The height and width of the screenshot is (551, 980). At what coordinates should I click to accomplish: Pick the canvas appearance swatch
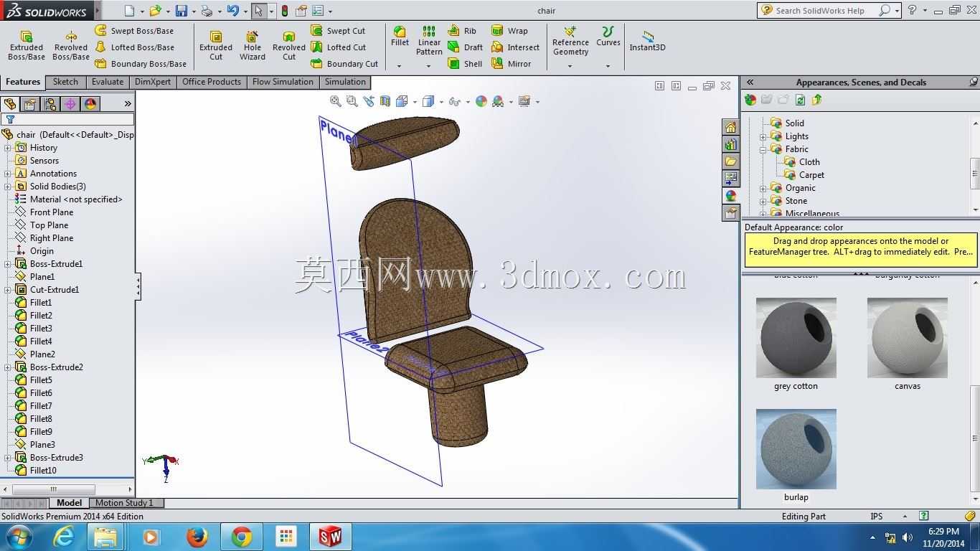pos(907,338)
